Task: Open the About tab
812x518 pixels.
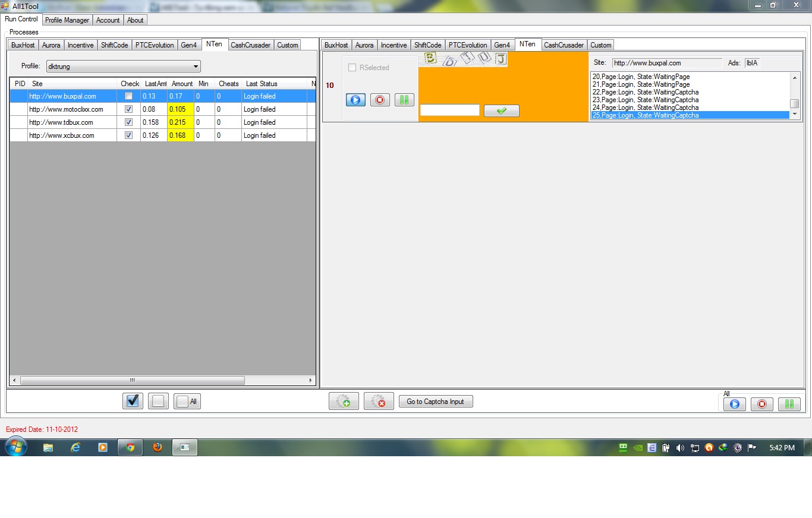Action: coord(136,20)
